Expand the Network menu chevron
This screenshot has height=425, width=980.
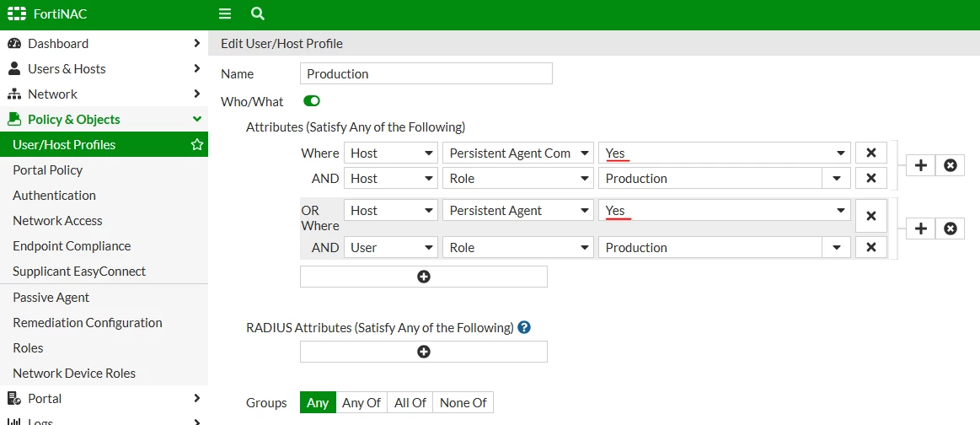point(197,94)
